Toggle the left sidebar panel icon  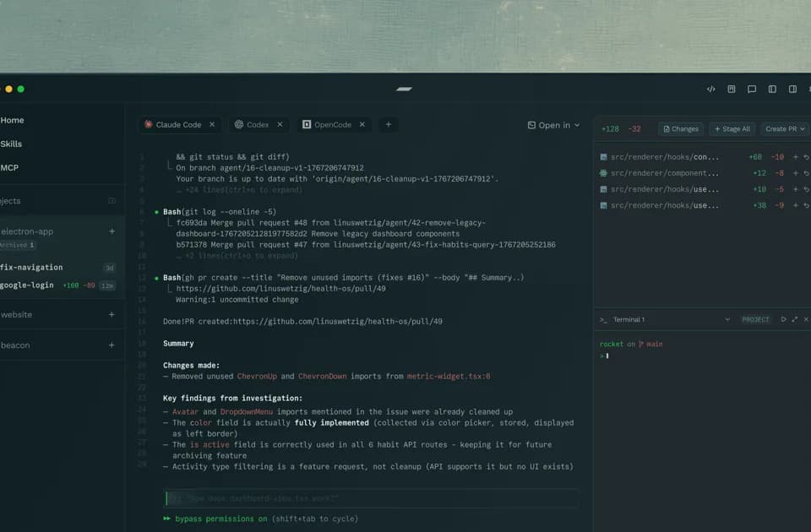pos(772,89)
